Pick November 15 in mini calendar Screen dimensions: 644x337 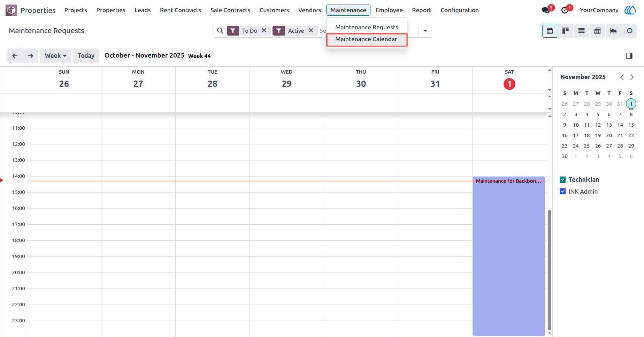631,125
